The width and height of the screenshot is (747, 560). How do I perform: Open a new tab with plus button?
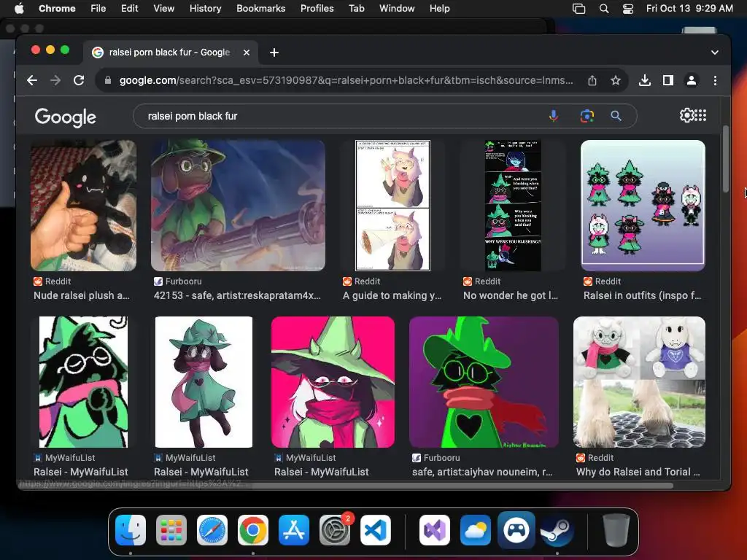tap(274, 52)
